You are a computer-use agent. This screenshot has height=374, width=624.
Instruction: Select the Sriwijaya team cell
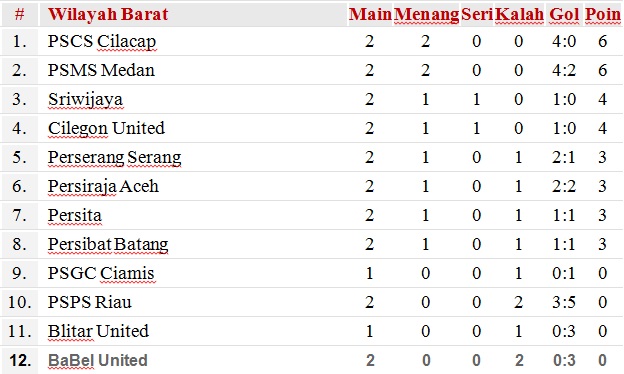85,99
